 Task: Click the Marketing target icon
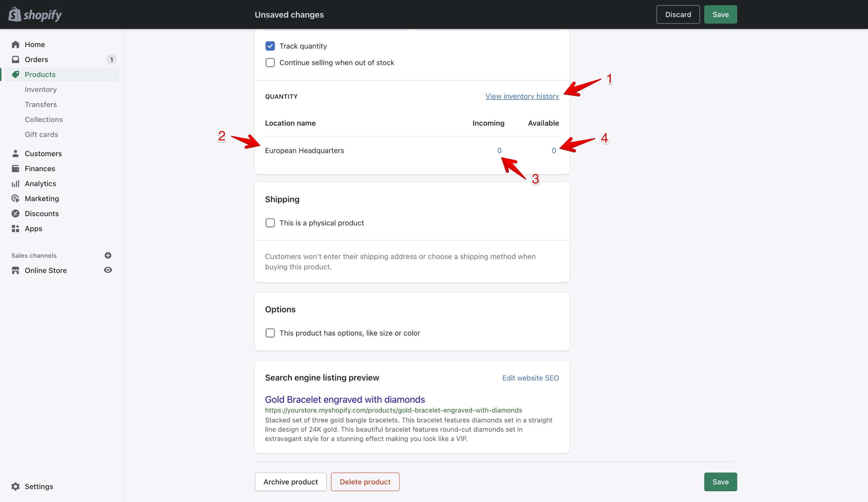click(15, 198)
